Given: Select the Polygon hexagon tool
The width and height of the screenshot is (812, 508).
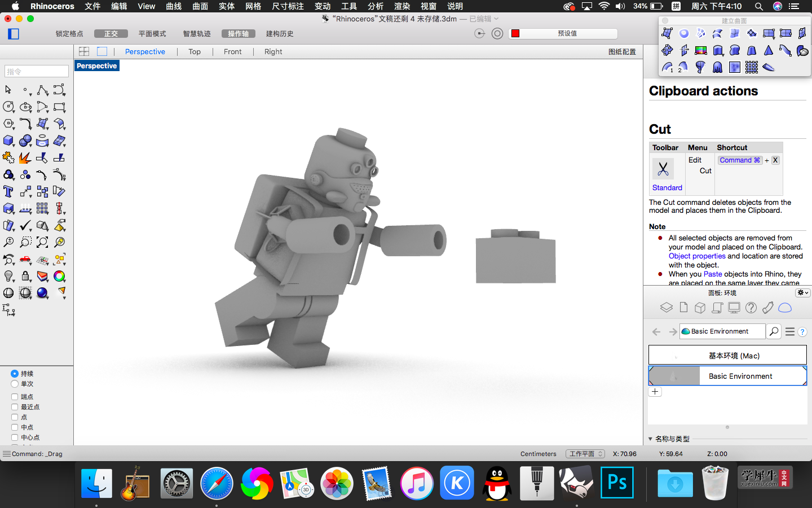Looking at the screenshot, I should coord(8,124).
